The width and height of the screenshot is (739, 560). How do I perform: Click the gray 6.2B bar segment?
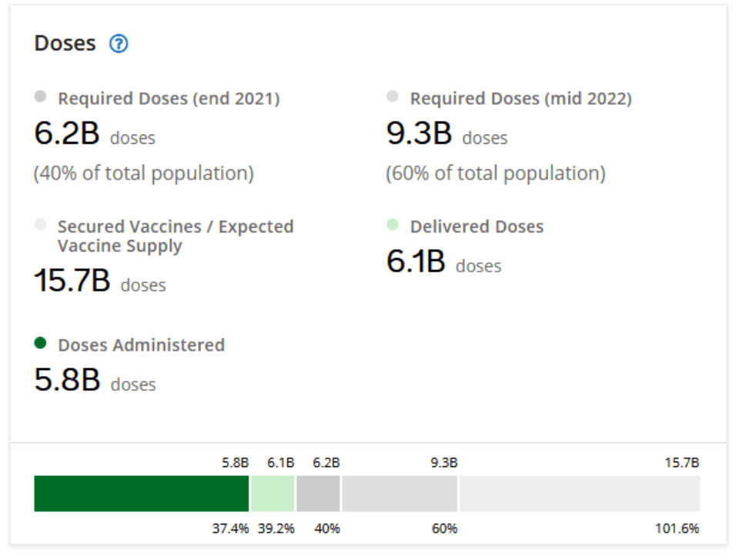pos(318,493)
